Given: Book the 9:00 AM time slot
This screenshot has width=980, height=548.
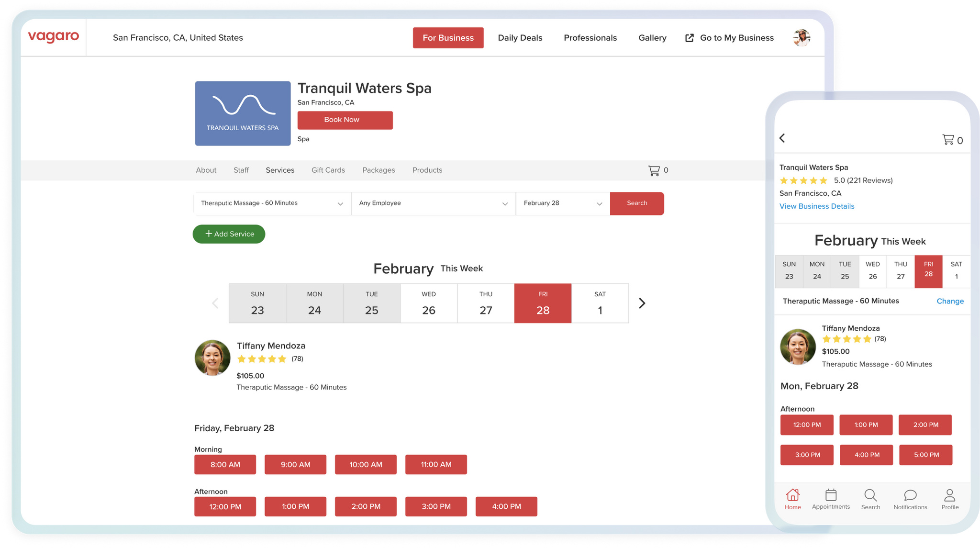Looking at the screenshot, I should tap(295, 465).
